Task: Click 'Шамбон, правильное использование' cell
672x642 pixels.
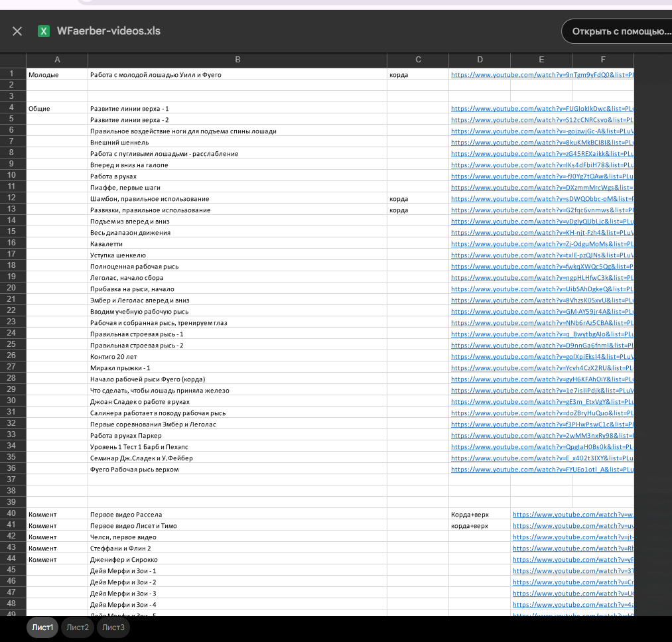Action: point(237,199)
